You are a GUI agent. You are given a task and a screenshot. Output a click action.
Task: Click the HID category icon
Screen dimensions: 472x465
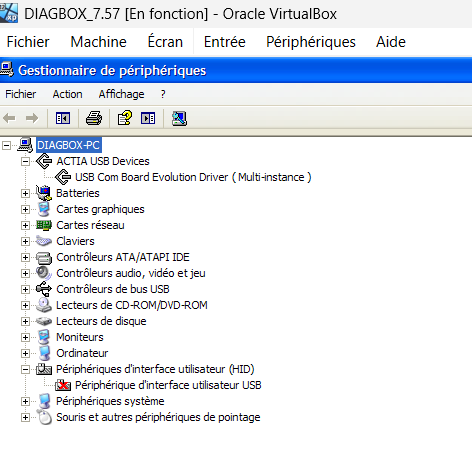point(44,369)
